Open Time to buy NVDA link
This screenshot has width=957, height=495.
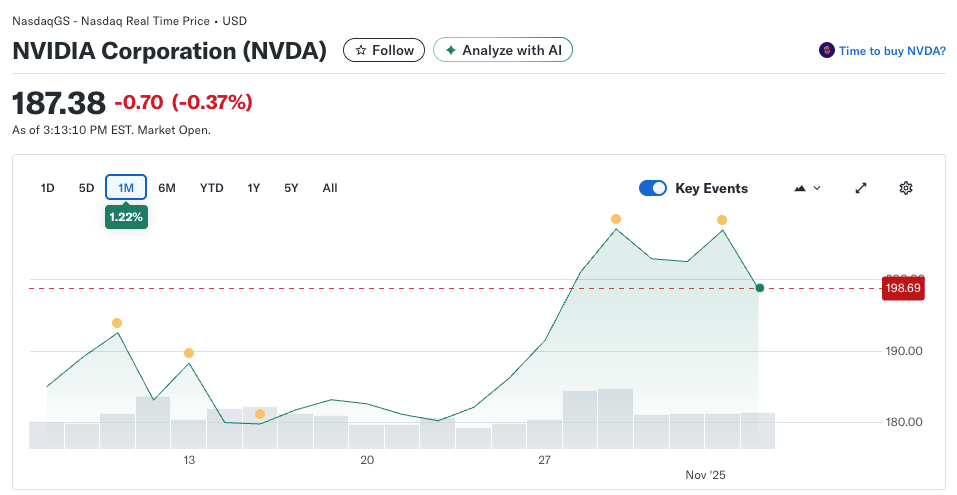(892, 50)
